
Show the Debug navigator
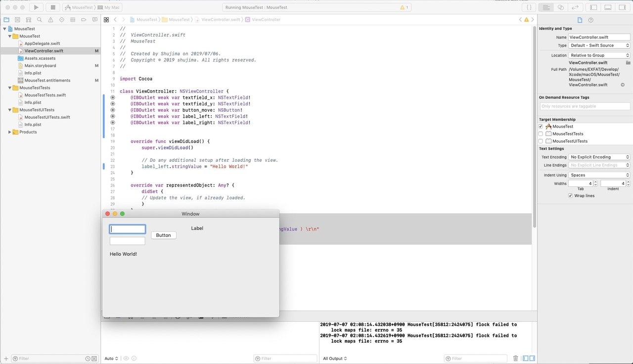(72, 20)
